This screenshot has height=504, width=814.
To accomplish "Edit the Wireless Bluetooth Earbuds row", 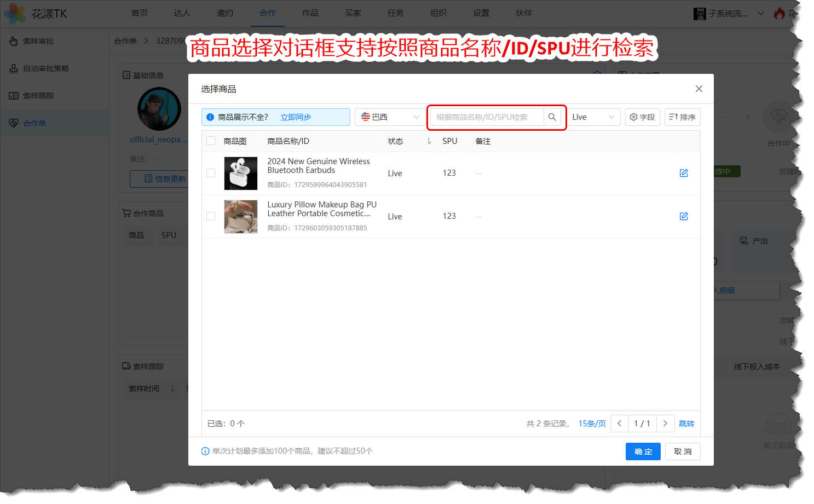I will [x=683, y=173].
